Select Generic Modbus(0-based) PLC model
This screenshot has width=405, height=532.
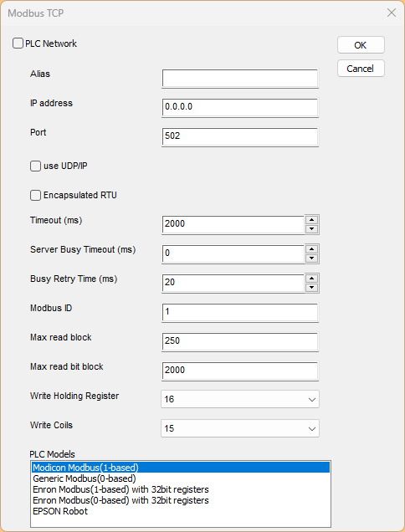click(85, 478)
